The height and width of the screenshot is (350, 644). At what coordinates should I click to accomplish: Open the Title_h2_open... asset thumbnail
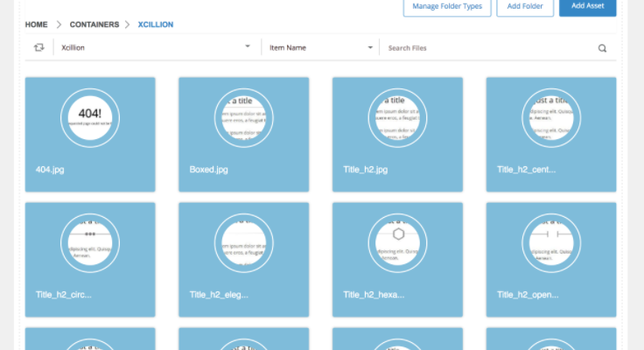(551, 242)
